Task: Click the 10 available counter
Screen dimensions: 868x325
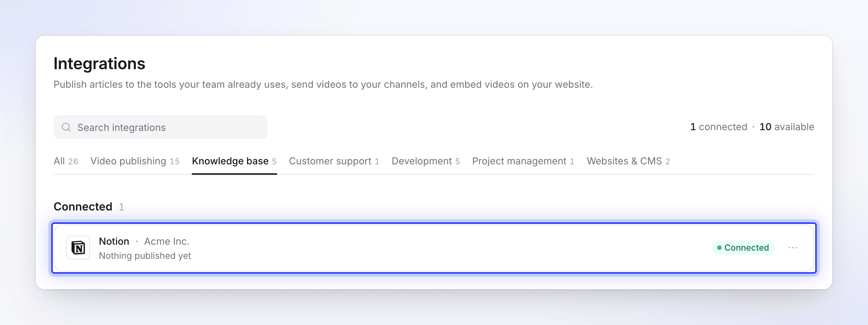Action: pos(787,127)
